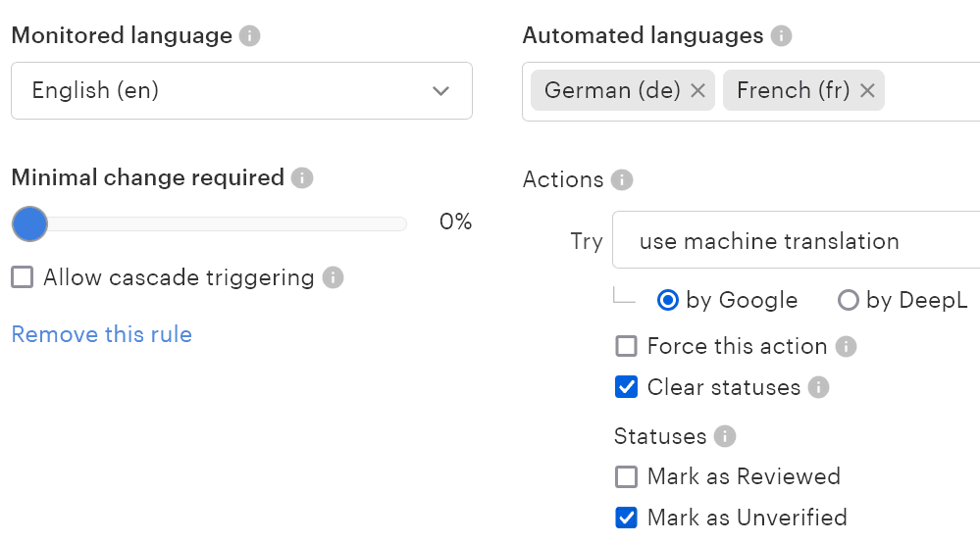Check the Force this action box
980x544 pixels.
click(626, 346)
